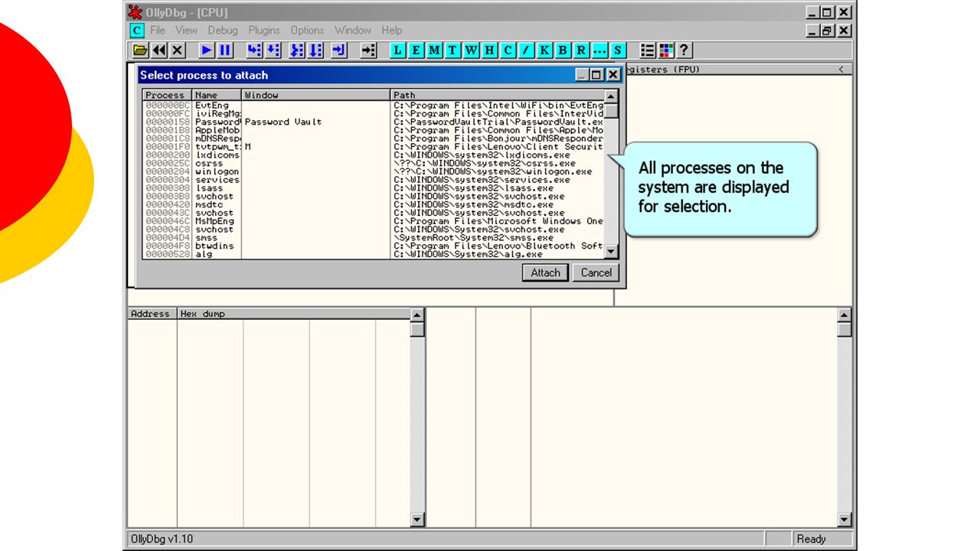Select the winlogon process row
The image size is (980, 551).
(x=374, y=171)
